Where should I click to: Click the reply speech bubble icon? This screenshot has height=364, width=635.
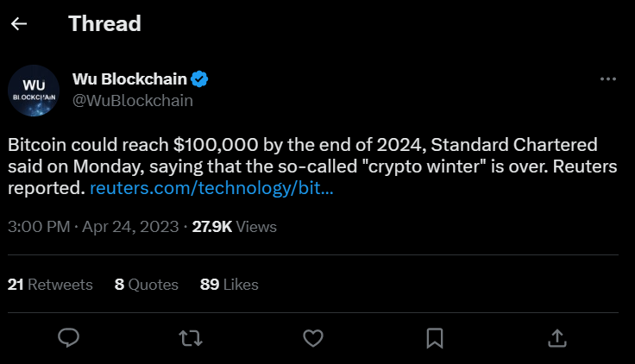point(68,337)
